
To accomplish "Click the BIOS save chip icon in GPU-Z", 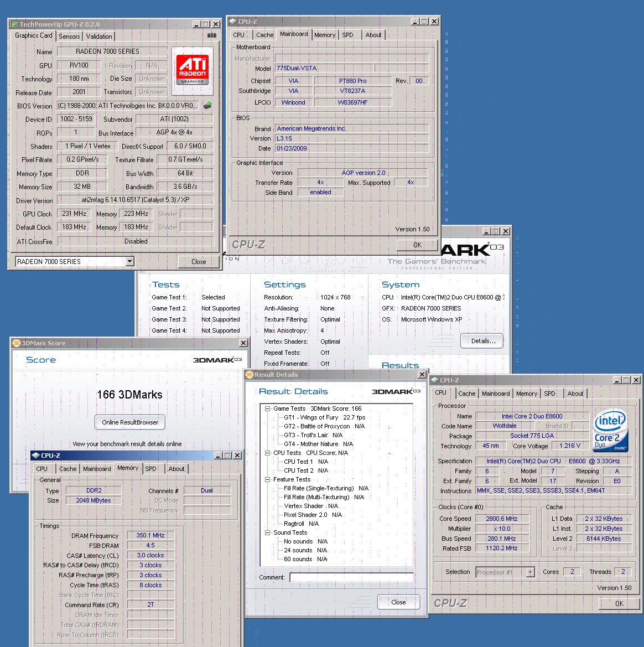I will click(x=207, y=105).
